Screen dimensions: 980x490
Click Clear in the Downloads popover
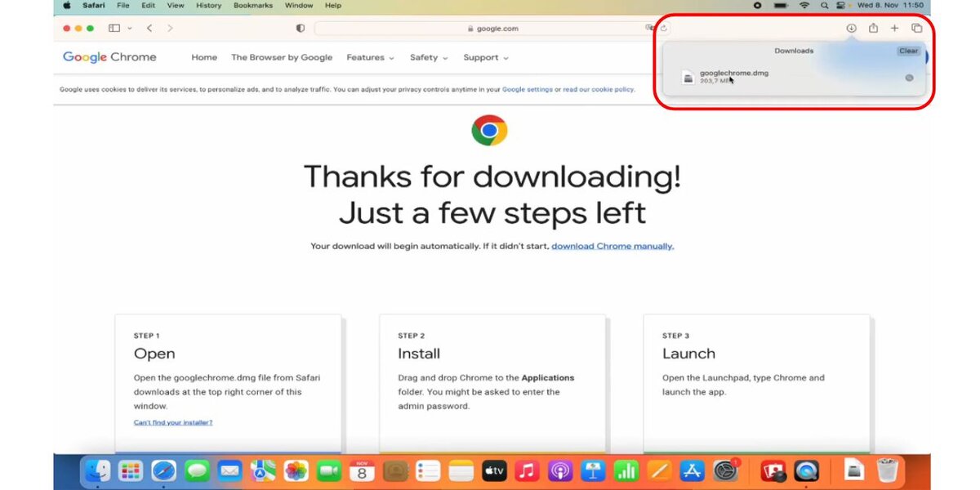tap(909, 51)
